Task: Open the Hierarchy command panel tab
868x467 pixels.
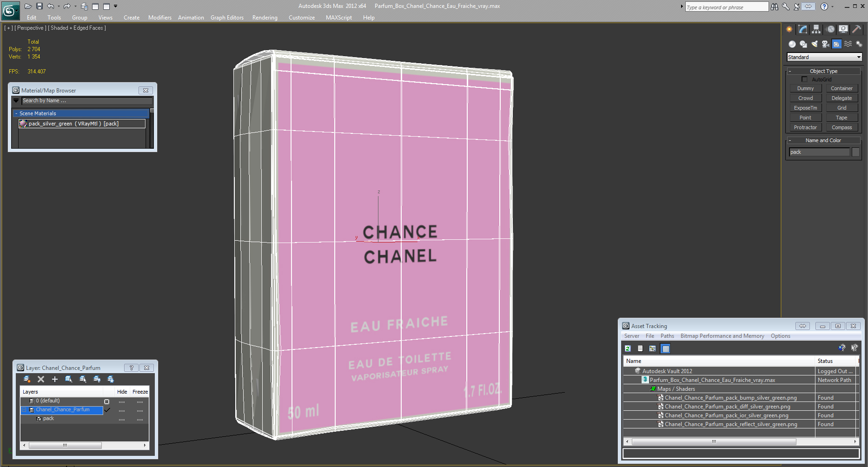Action: [x=816, y=29]
